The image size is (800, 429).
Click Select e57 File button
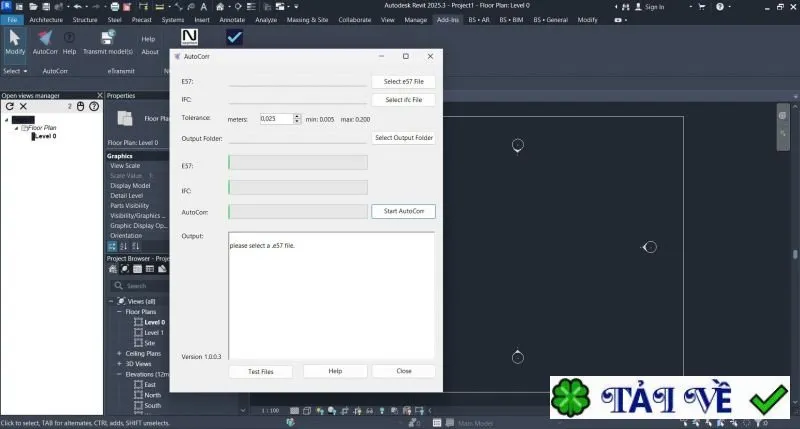tap(404, 82)
